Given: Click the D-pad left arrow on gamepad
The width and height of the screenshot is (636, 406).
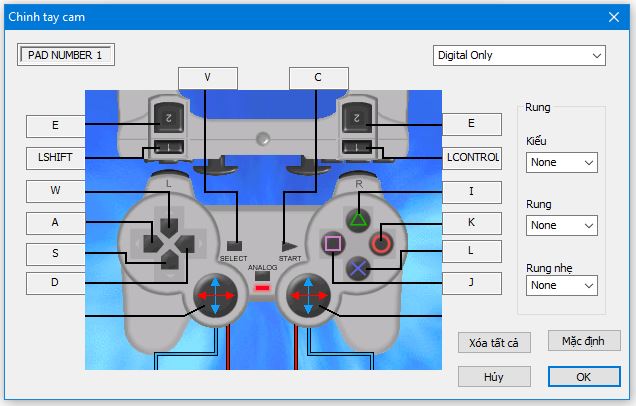Looking at the screenshot, I should [153, 244].
